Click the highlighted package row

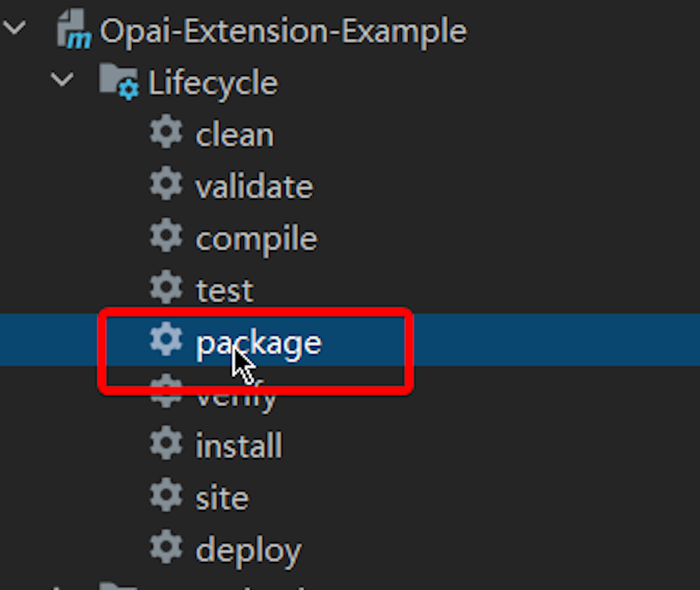[x=259, y=342]
